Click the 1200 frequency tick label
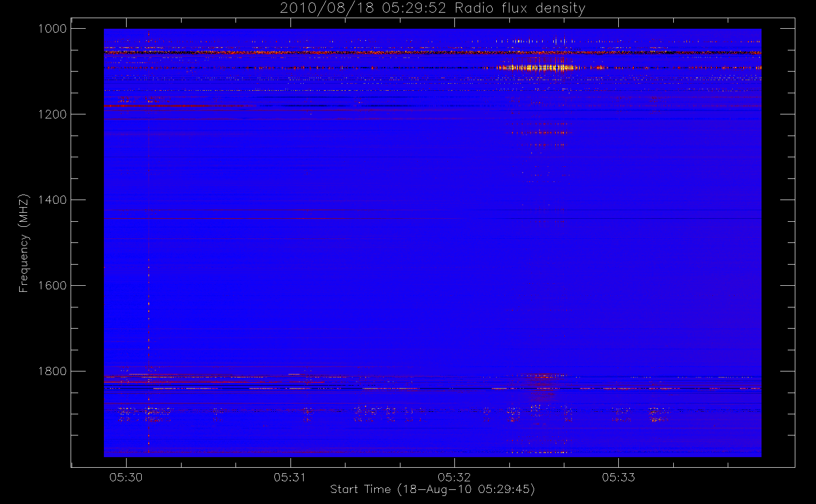This screenshot has height=504, width=816. pos(52,114)
